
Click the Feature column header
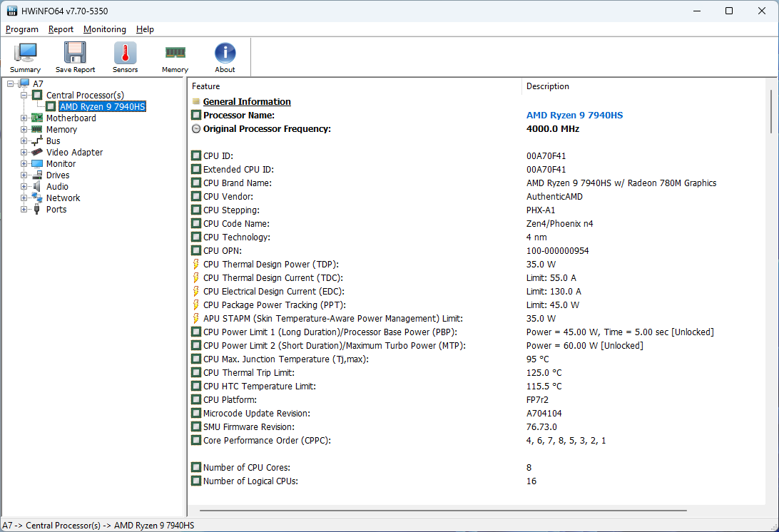355,86
